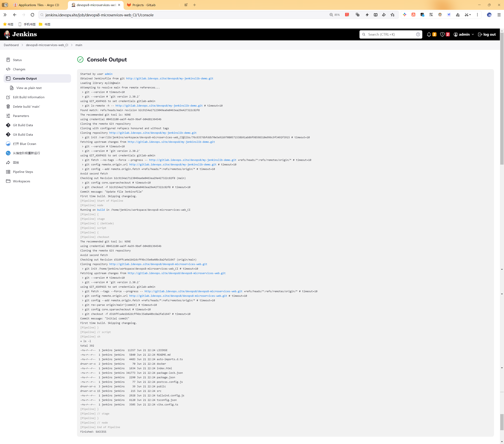Click the main breadcrumb
This screenshot has width=504, height=444.
(79, 45)
